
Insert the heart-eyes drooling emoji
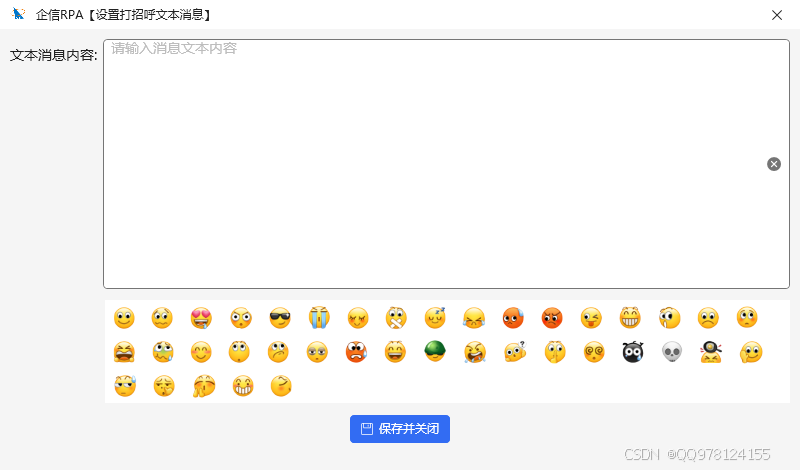point(202,318)
